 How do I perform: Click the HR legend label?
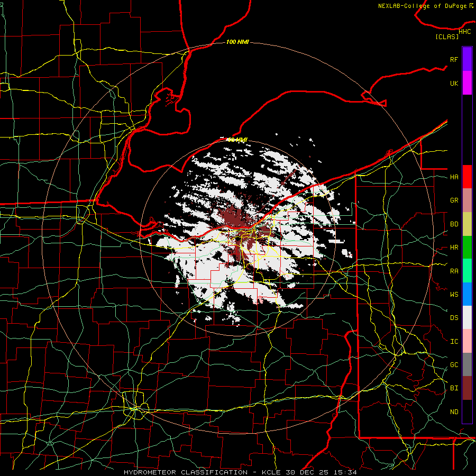(x=454, y=248)
